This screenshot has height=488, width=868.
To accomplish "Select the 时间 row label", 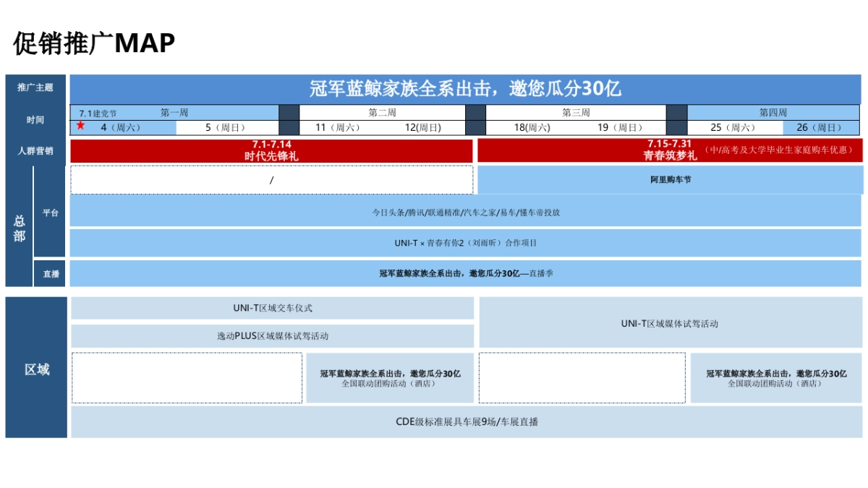I will click(35, 120).
